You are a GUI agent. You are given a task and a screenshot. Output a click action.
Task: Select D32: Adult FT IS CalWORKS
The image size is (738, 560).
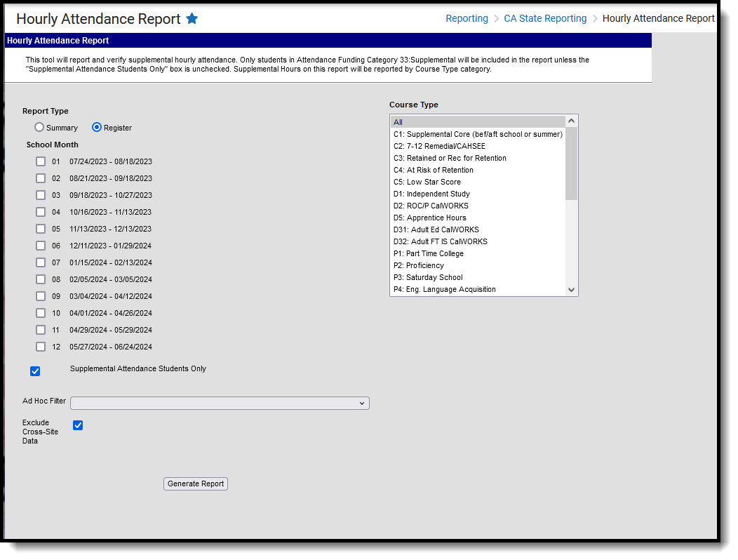coord(478,241)
